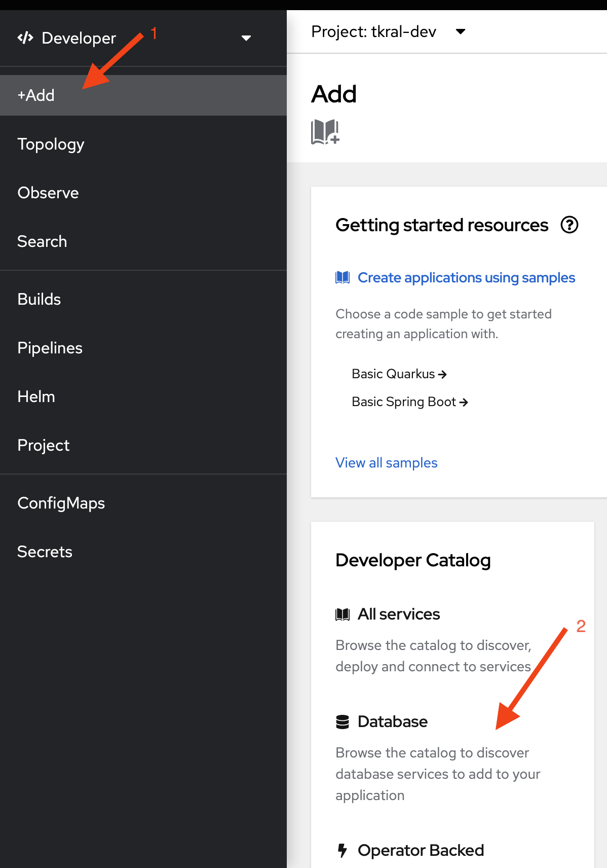Click the catalog book icon under Add heading
Viewport: 607px width, 868px height.
[325, 132]
